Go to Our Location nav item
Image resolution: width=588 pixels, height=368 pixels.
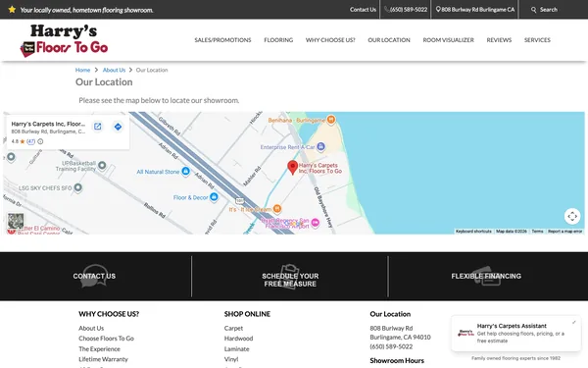click(x=389, y=40)
